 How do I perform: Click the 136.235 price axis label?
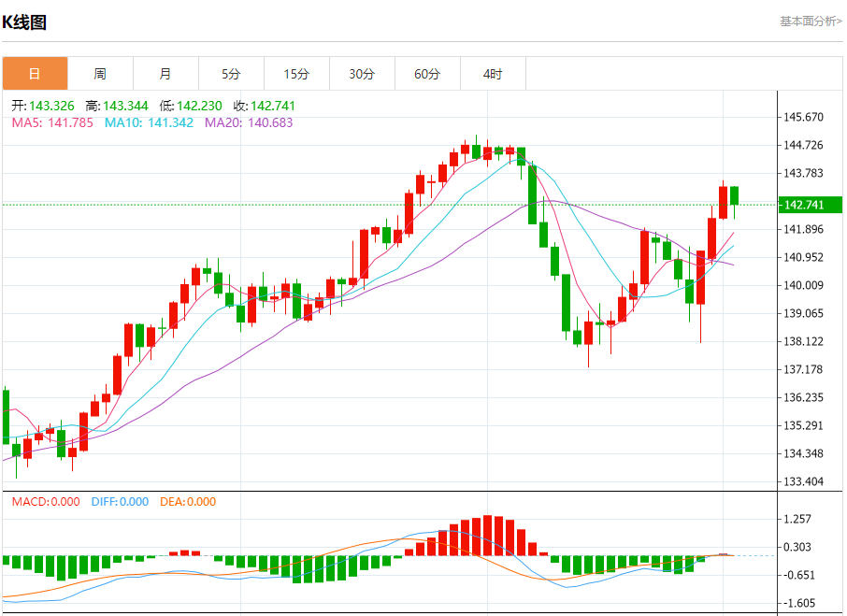pos(803,397)
